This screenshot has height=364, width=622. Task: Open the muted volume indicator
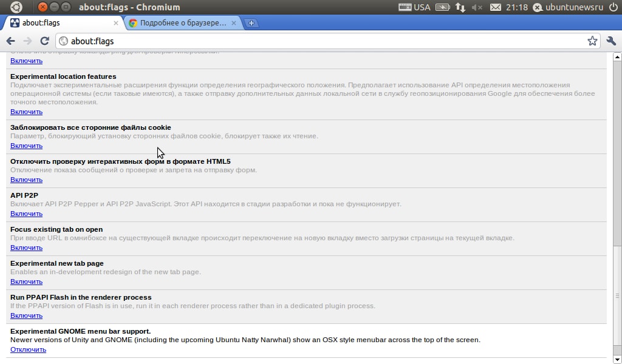477,7
